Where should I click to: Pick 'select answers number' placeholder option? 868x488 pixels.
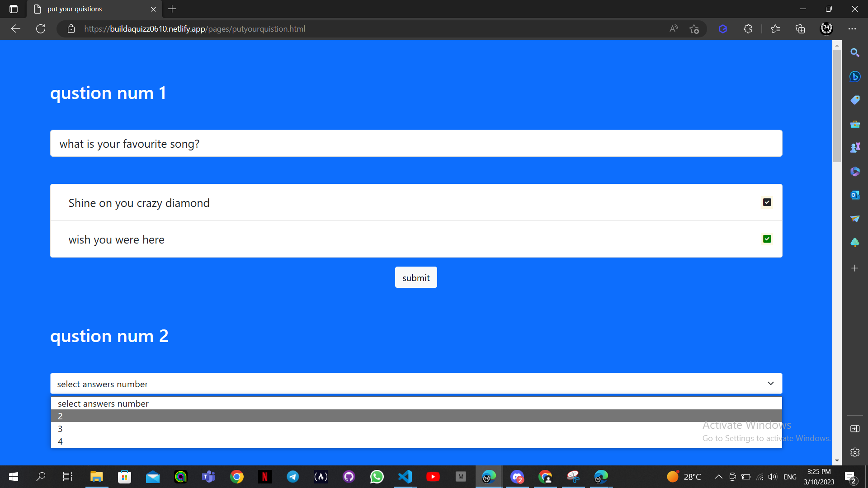tap(416, 404)
